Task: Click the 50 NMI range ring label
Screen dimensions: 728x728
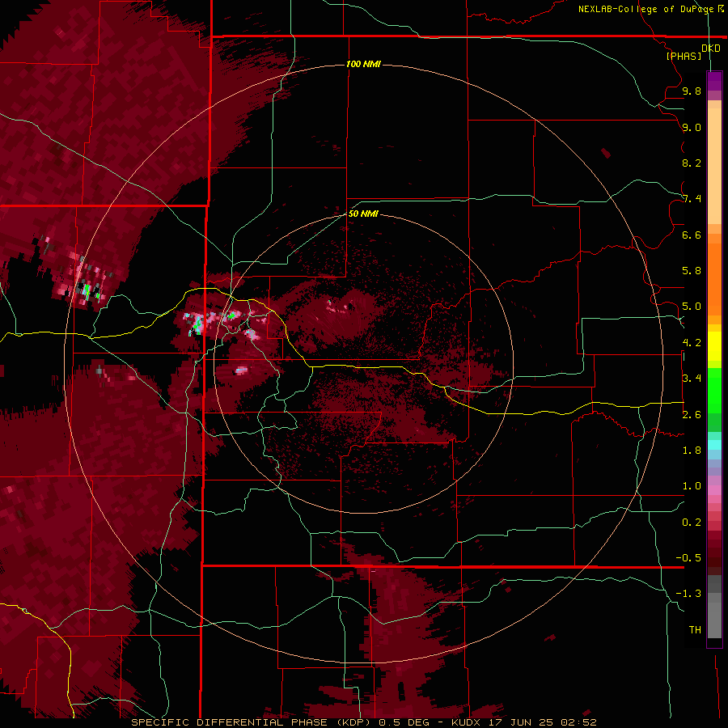Action: coord(363,214)
